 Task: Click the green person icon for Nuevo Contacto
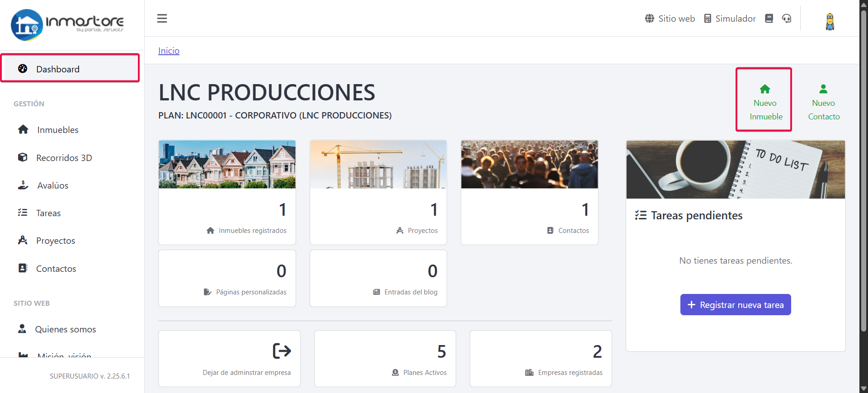(823, 89)
